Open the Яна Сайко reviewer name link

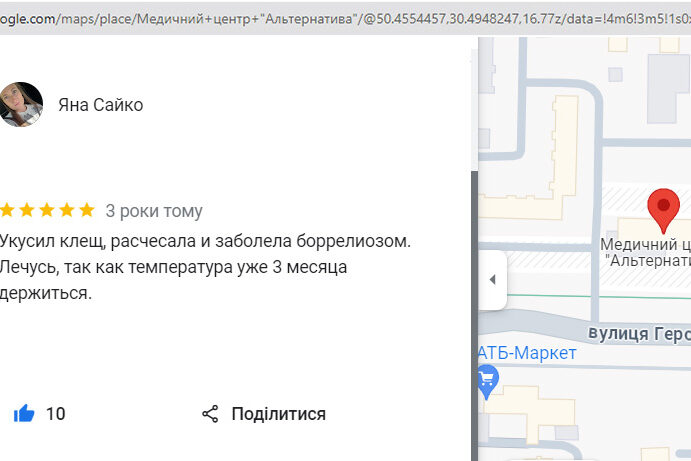100,105
